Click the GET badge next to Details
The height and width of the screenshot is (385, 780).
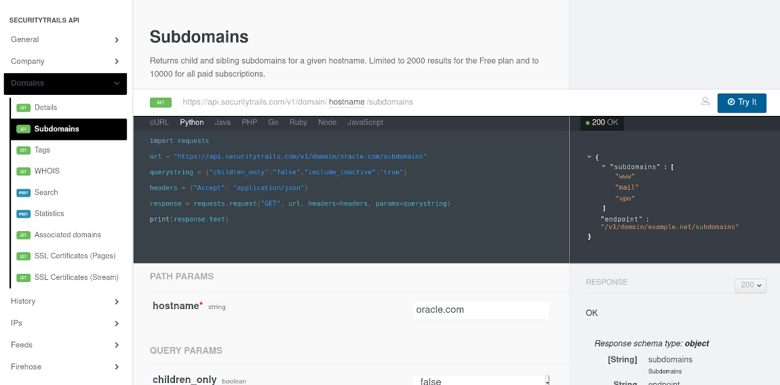23,107
